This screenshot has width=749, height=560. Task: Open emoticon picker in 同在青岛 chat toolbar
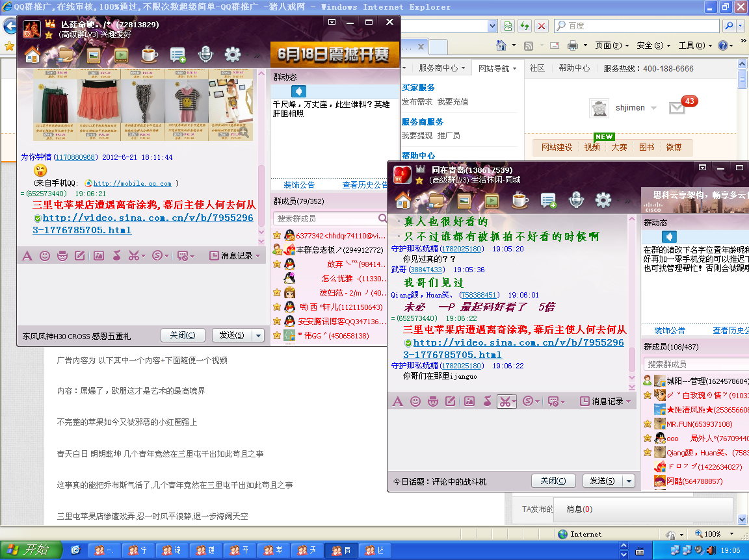point(415,401)
